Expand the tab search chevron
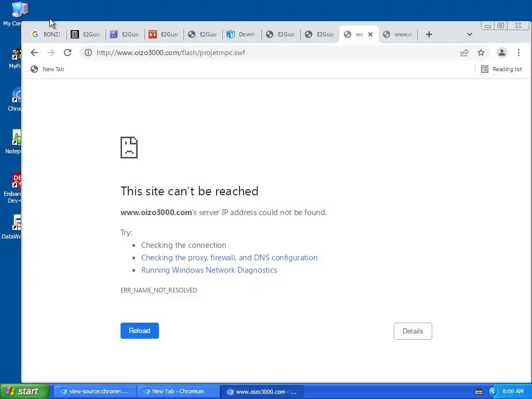 click(x=470, y=34)
